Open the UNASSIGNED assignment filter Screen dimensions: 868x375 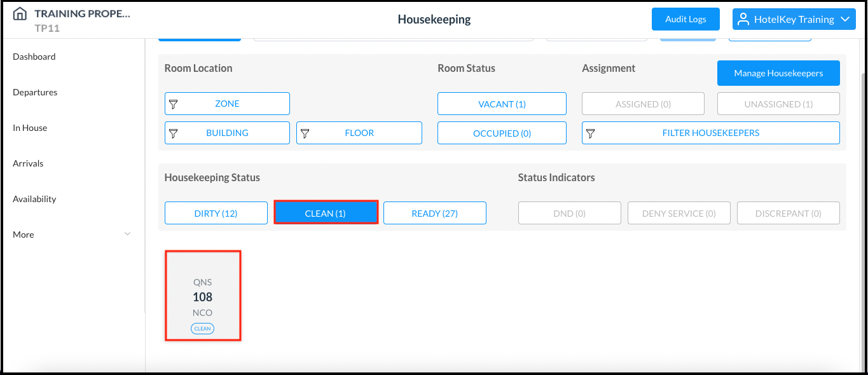778,103
